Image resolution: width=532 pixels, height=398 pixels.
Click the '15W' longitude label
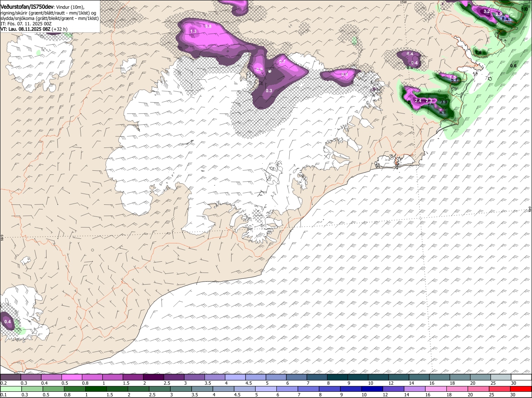pos(402,2)
